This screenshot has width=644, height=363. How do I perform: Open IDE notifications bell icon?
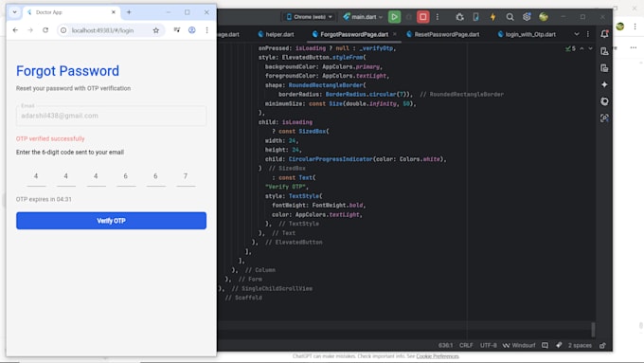click(x=604, y=34)
